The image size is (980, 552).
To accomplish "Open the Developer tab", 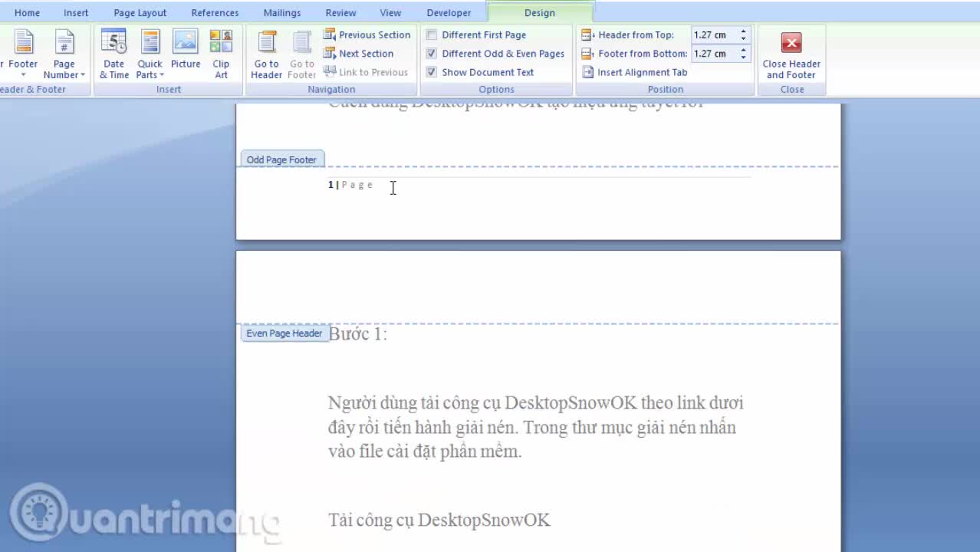I will click(x=449, y=12).
